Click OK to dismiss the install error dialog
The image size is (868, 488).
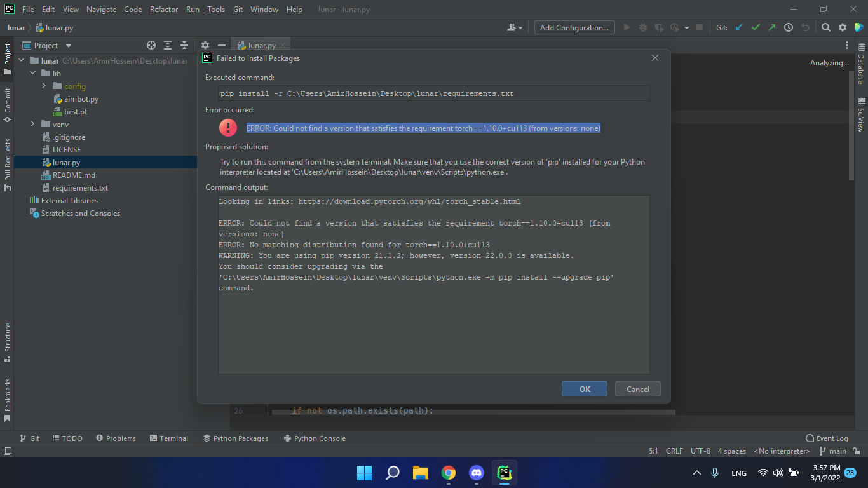(584, 388)
